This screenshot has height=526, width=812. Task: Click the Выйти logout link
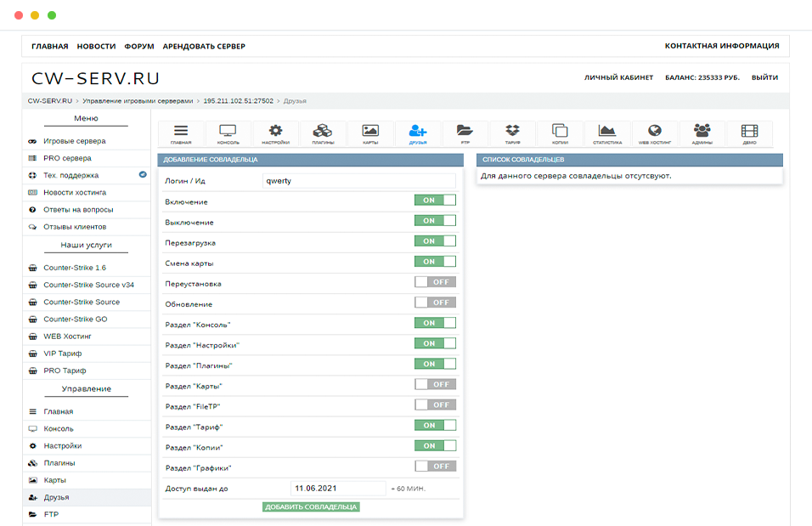point(764,77)
